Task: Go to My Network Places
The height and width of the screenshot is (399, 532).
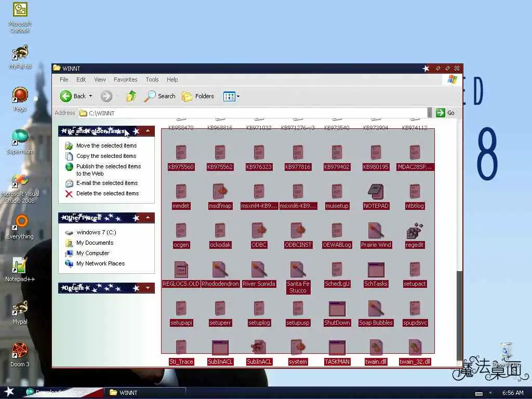Action: pyautogui.click(x=95, y=263)
